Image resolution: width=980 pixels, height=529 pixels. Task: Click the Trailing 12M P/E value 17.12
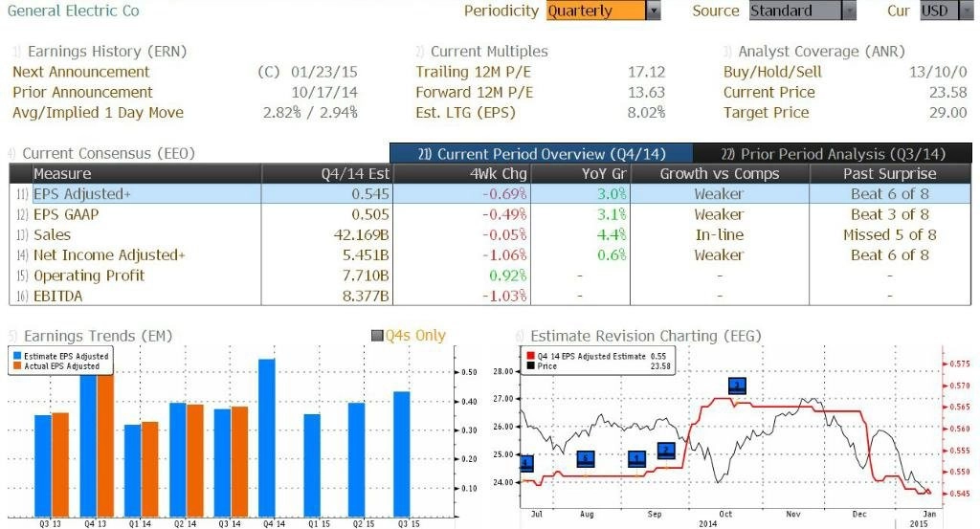[x=646, y=72]
